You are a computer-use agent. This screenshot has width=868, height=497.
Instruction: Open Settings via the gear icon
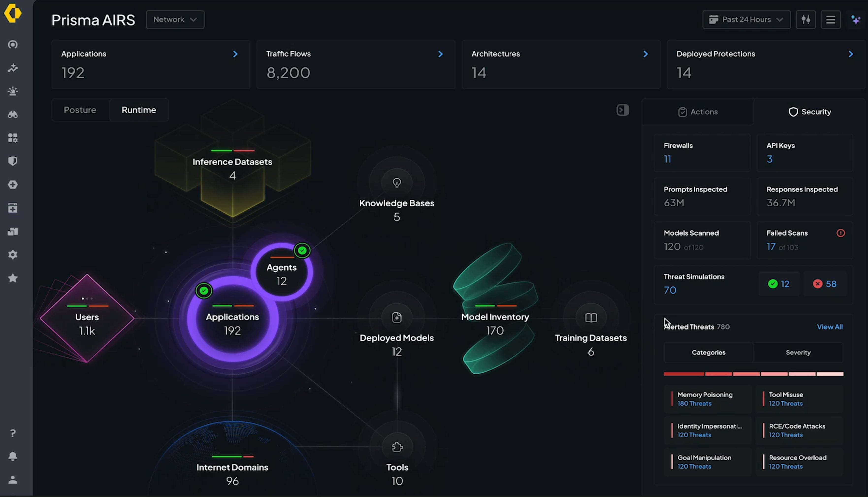pyautogui.click(x=13, y=255)
